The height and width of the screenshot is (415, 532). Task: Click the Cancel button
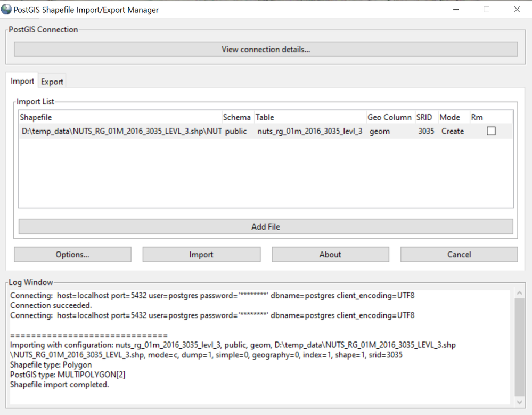459,255
